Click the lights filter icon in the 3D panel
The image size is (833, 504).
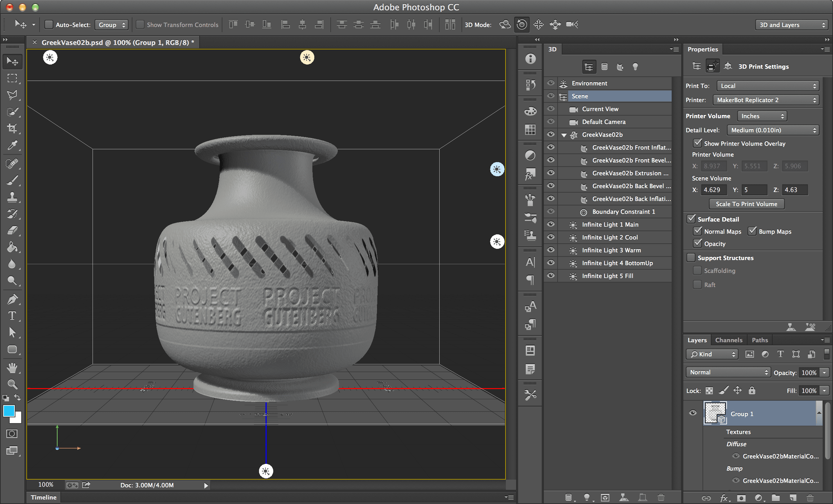click(x=635, y=66)
